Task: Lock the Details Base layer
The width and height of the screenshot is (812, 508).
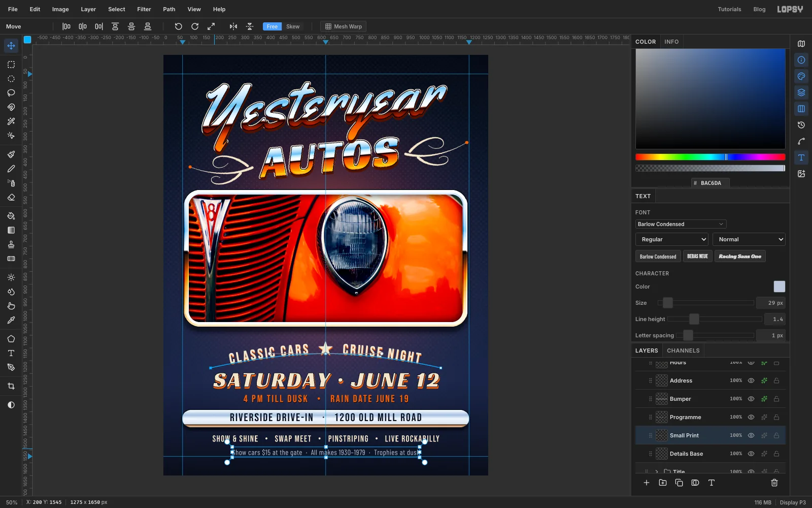Action: [776, 454]
